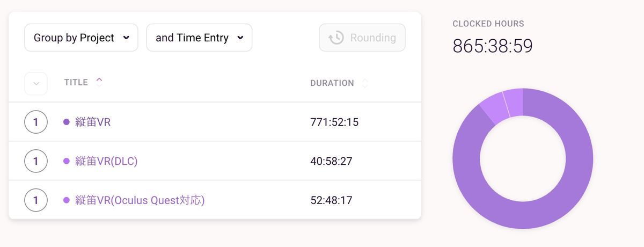Click the Duration sort arrows icon
The image size is (644, 247).
point(365,83)
